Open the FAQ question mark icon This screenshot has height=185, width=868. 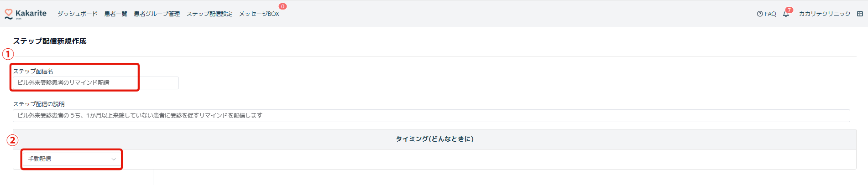click(760, 14)
